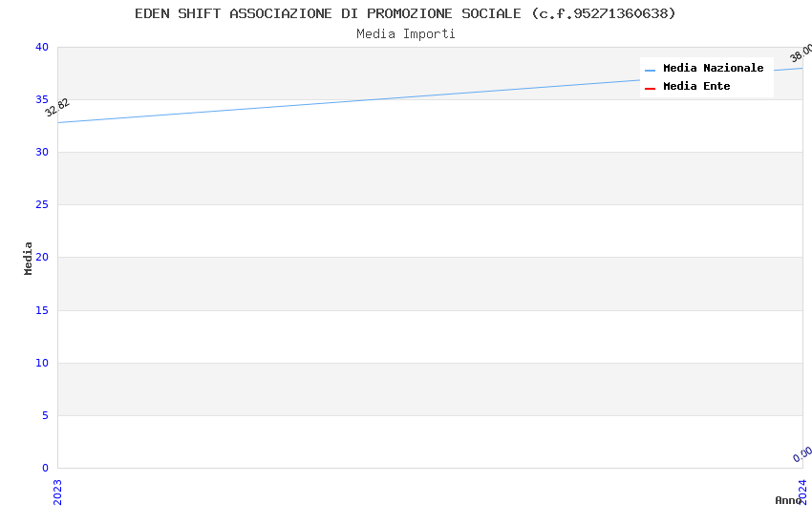Select the Media Importi subtitle
Image resolution: width=812 pixels, height=525 pixels.
[x=405, y=34]
